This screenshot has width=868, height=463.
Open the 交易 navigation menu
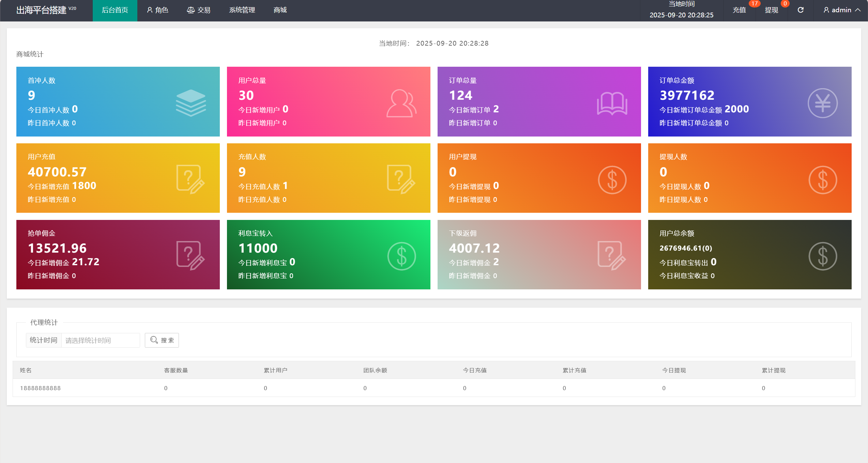pyautogui.click(x=199, y=10)
